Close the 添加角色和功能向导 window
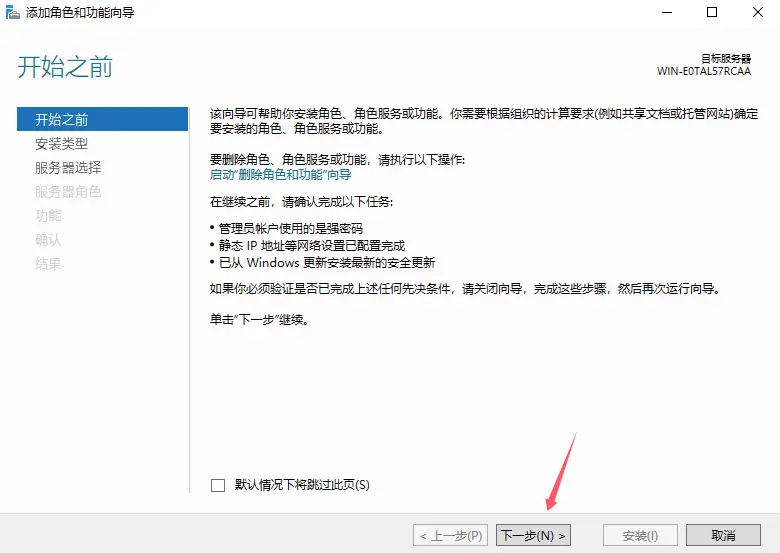This screenshot has width=780, height=553. coord(758,12)
